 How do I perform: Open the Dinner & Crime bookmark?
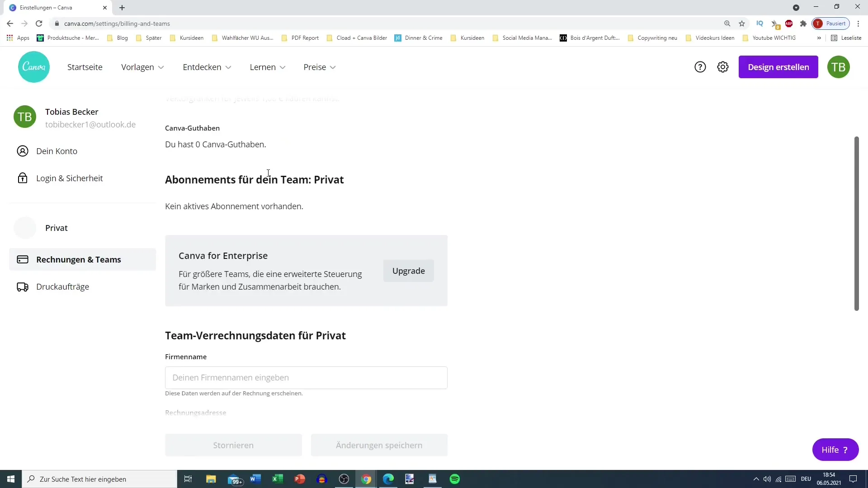(419, 38)
